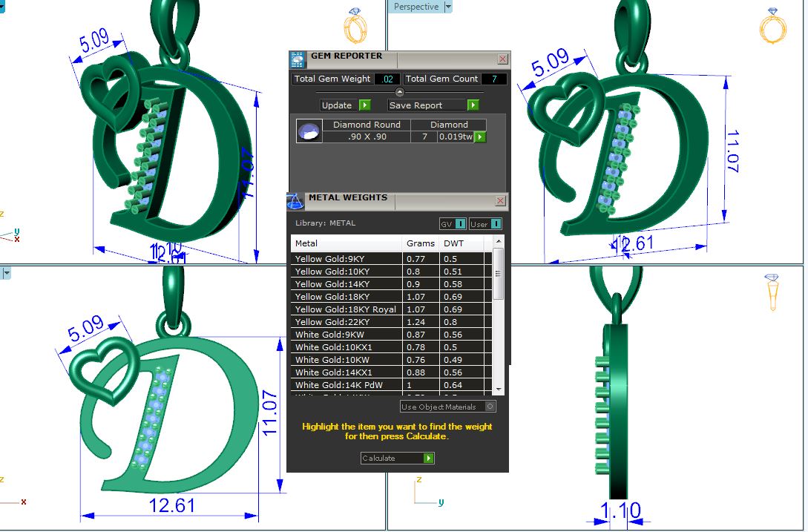Screen dimensions: 808x532
Task: Close the Gem Reporter panel
Action: tap(502, 59)
